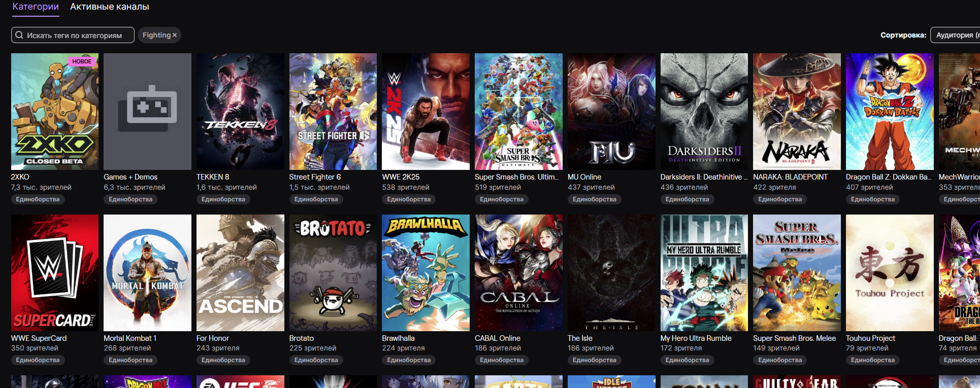Viewport: 980px width, 388px height.
Task: Open the Darksiders II cover art
Action: tap(704, 112)
